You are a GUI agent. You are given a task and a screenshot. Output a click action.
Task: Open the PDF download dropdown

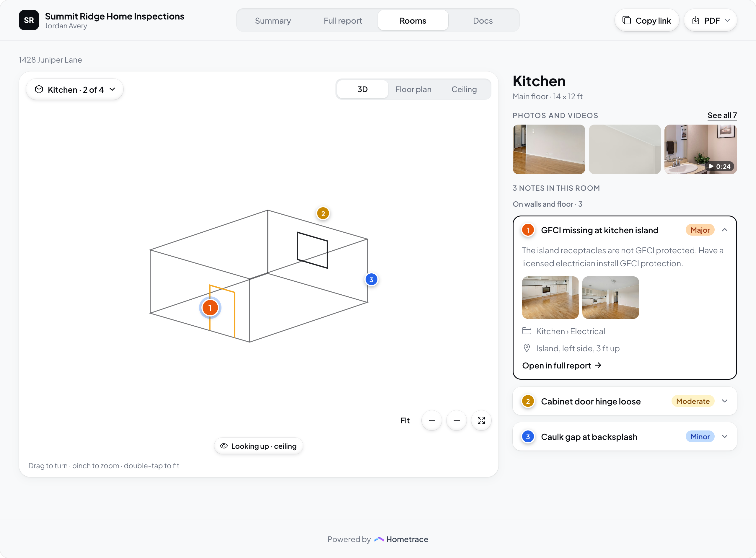pyautogui.click(x=710, y=21)
